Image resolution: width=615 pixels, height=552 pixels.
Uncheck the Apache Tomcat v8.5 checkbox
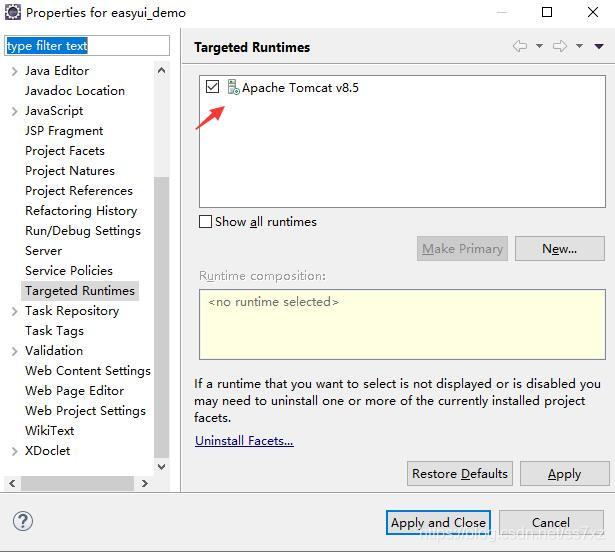click(x=212, y=87)
